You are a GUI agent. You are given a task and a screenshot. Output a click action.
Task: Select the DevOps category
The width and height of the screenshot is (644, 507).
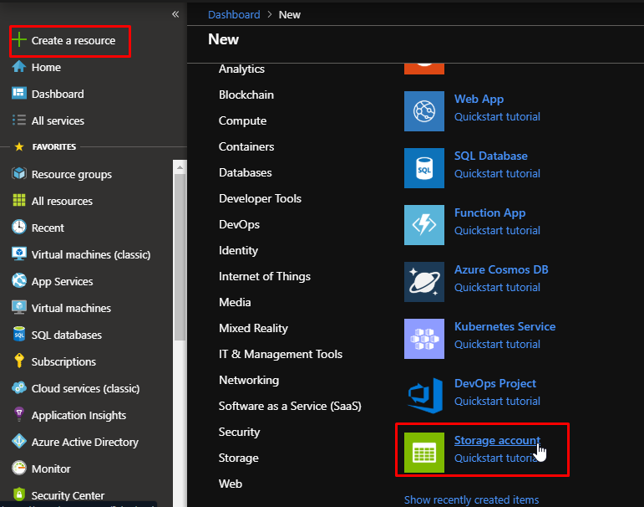click(x=239, y=224)
